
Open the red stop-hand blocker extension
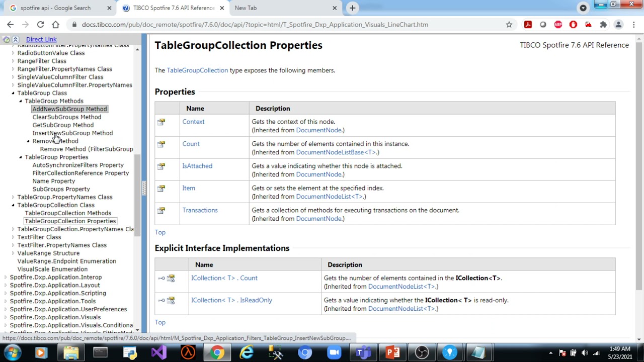[x=573, y=24]
